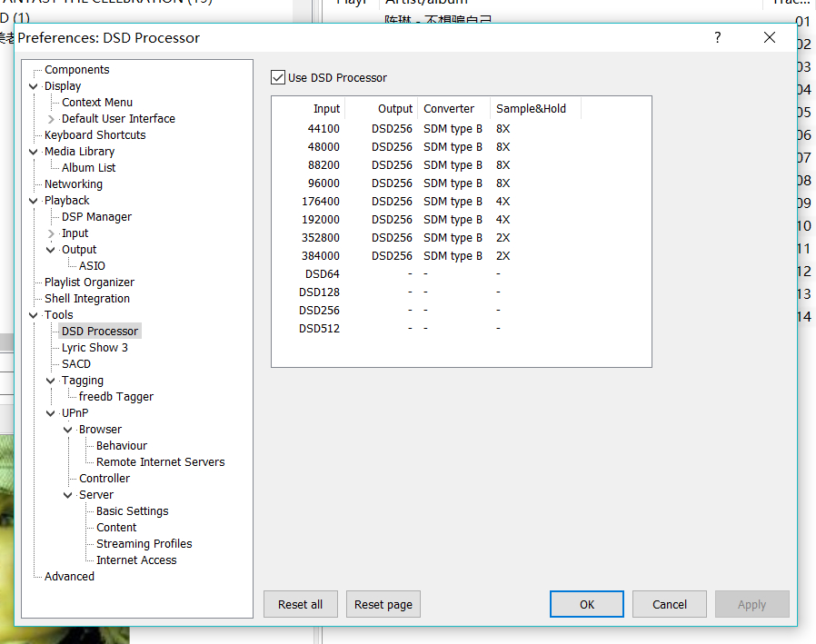Select the DSD512 input row
816x644 pixels.
coord(461,329)
